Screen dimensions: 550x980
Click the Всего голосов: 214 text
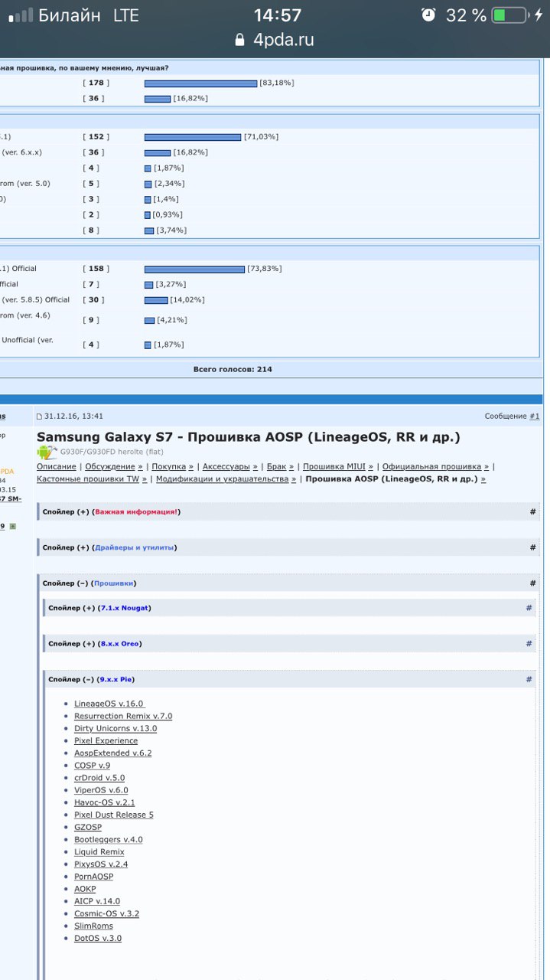point(233,369)
